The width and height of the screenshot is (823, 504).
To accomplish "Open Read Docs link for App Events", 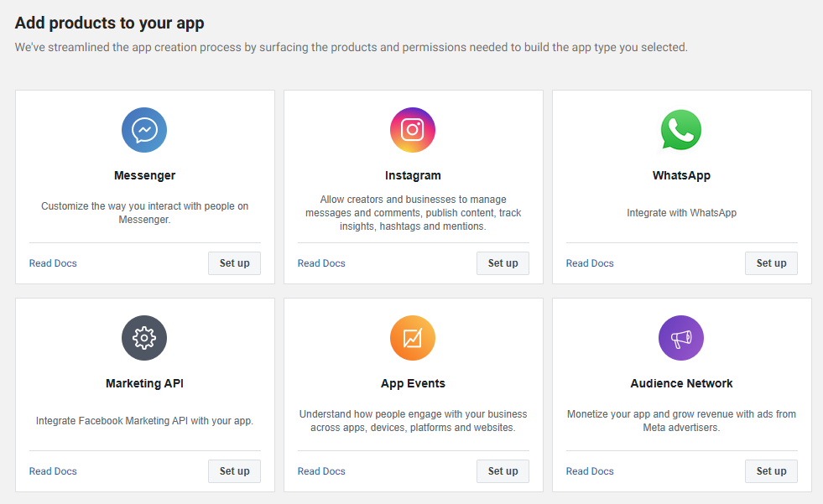I will tap(321, 471).
